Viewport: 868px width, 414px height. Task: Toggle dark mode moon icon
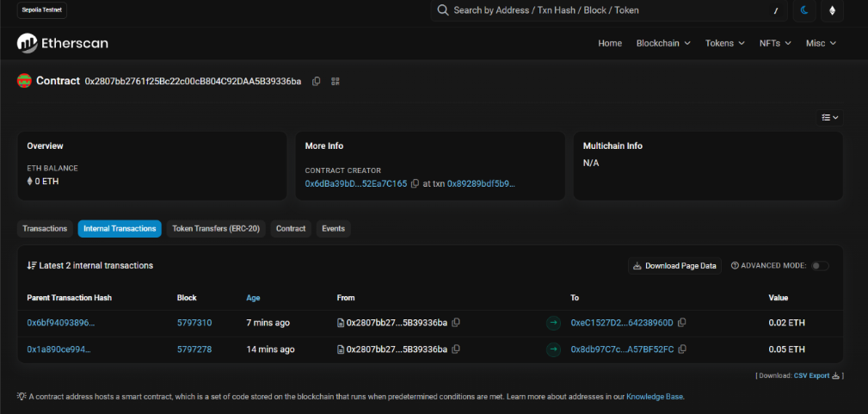click(804, 10)
